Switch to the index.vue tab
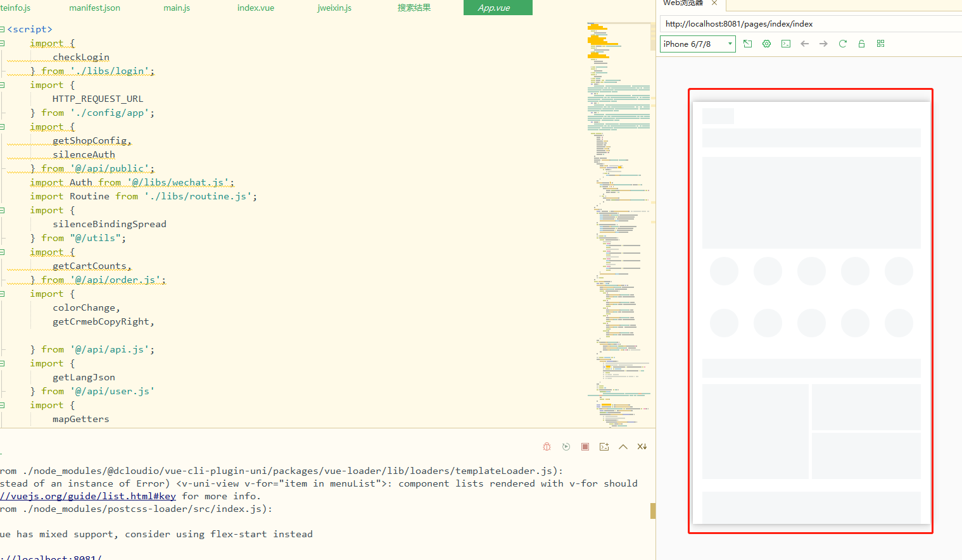Viewport: 962px width, 560px height. click(256, 8)
